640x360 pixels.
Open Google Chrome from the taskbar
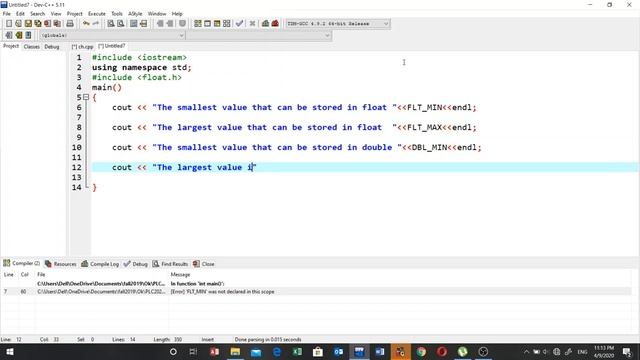pyautogui.click(x=421, y=351)
